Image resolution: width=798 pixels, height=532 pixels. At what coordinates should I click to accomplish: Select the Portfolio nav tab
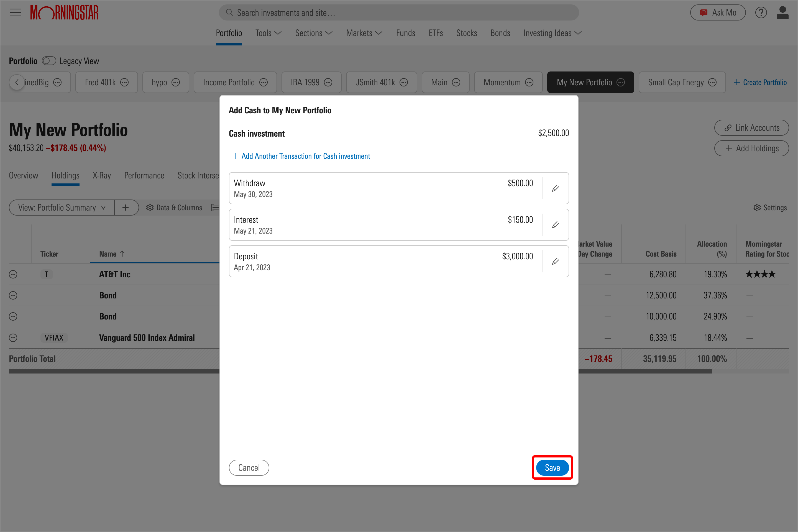(x=229, y=33)
